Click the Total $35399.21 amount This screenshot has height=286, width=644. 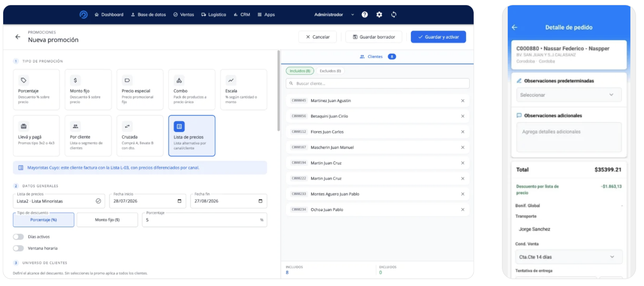[608, 170]
